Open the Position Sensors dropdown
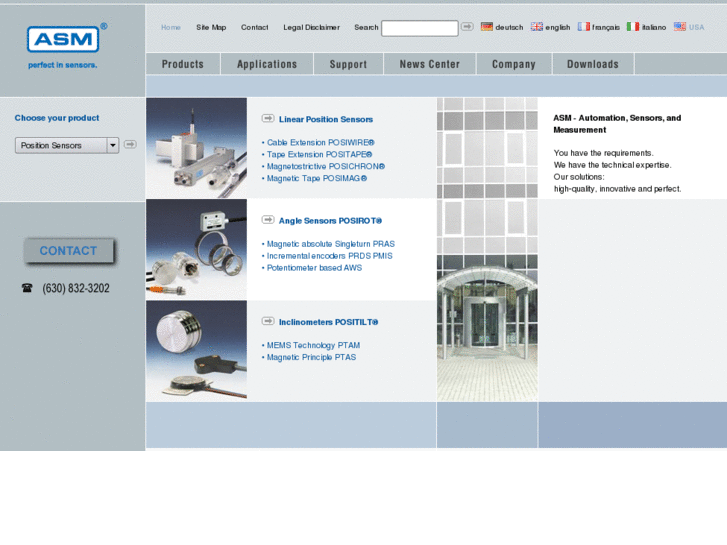Viewport: 727px width, 545px height. [67, 145]
